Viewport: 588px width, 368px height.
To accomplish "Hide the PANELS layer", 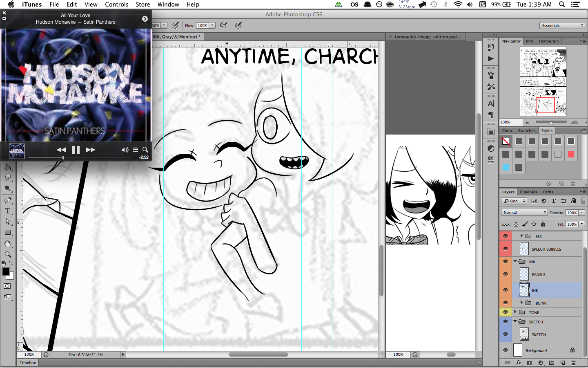I will 506,274.
